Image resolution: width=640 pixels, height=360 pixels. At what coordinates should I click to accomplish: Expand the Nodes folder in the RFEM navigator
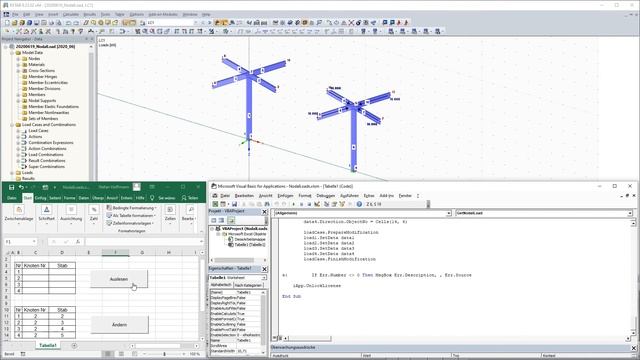18,59
